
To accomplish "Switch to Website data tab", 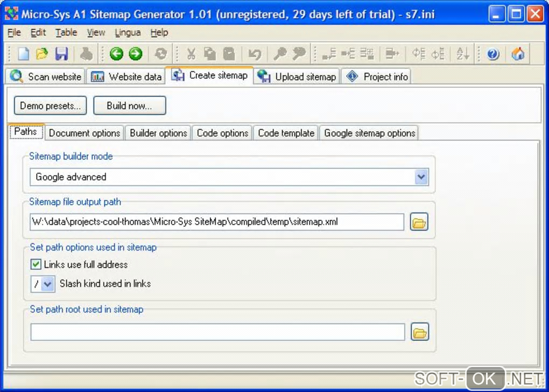I will pyautogui.click(x=126, y=76).
